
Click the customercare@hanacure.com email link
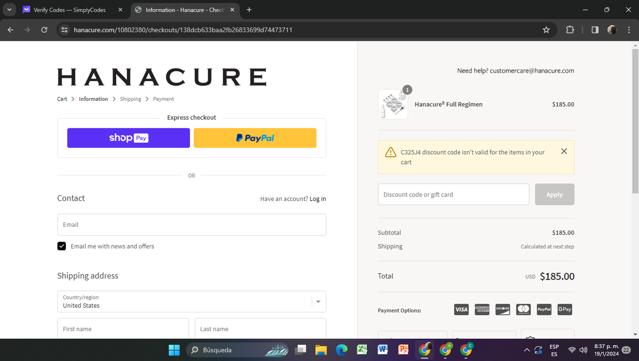[532, 70]
